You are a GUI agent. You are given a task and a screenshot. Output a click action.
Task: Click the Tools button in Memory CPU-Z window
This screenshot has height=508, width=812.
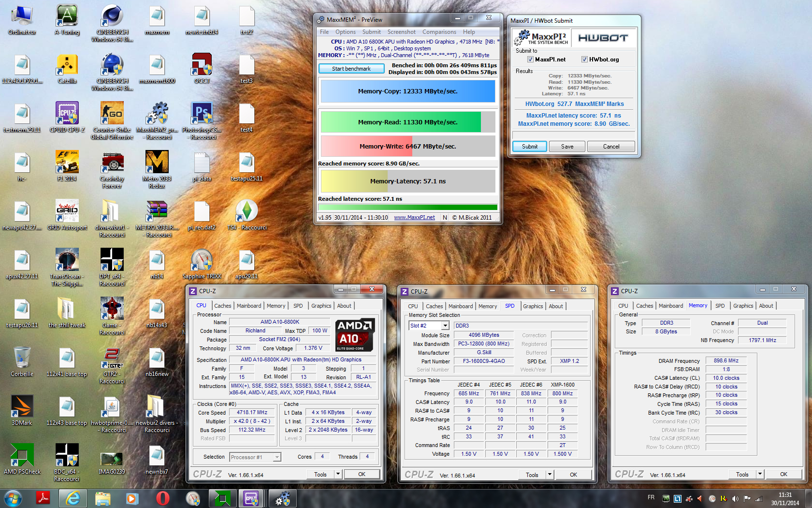(742, 474)
